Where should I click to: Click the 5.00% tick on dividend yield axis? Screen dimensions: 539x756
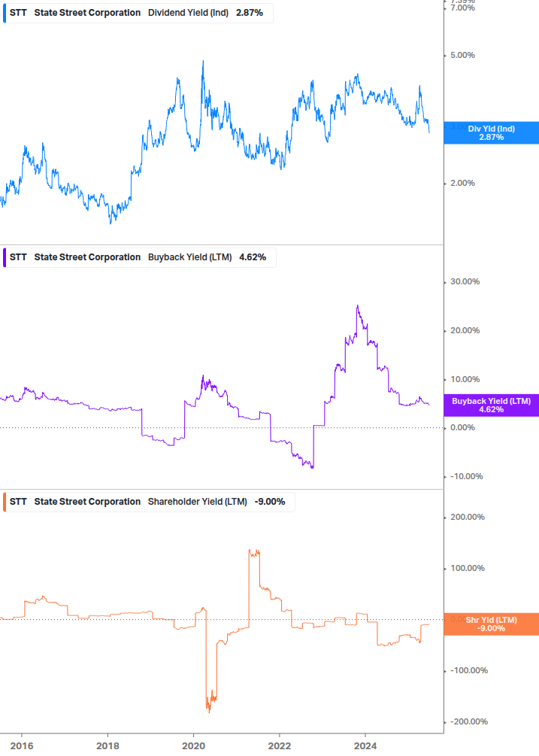click(x=462, y=56)
